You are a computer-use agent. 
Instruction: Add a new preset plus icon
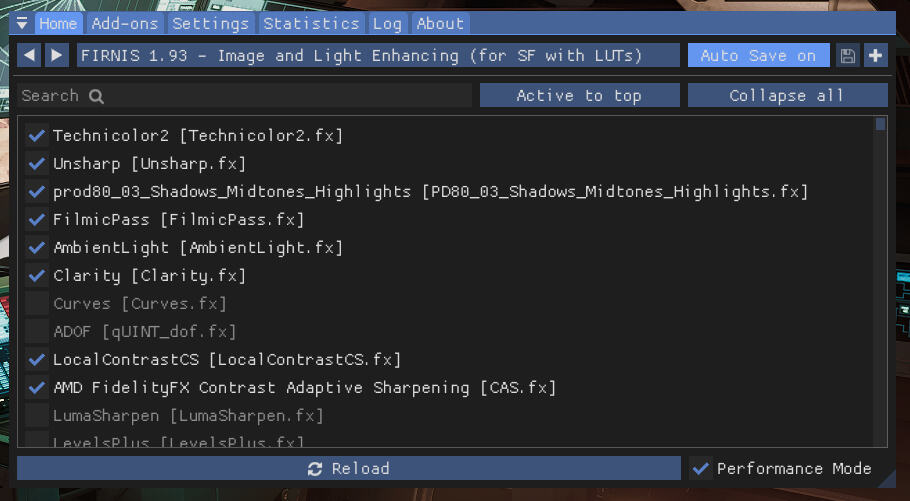click(876, 56)
